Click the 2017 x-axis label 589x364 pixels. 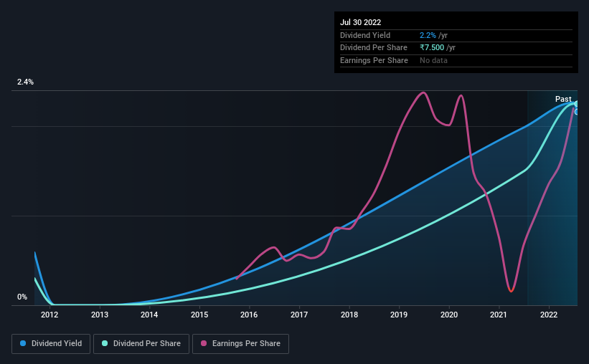[299, 315]
